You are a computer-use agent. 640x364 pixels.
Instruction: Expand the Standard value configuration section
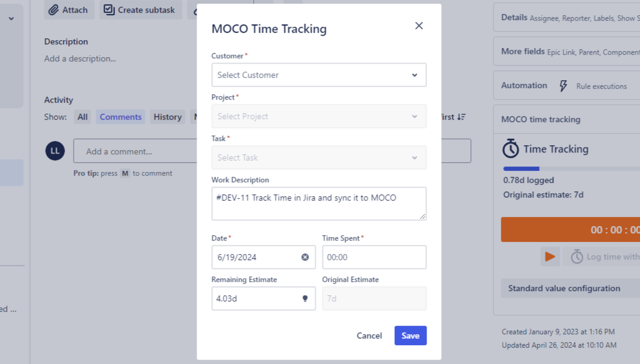564,288
